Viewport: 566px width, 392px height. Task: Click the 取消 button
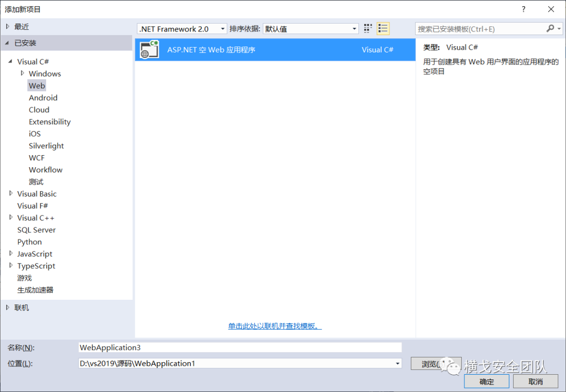pos(536,382)
